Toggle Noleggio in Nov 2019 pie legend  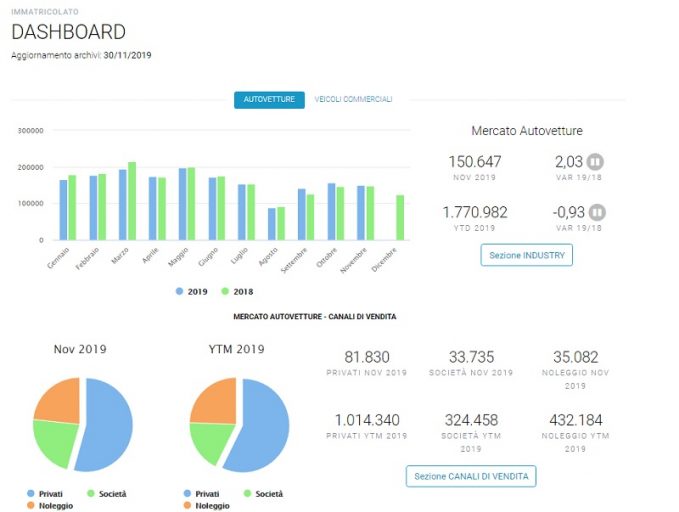(50, 506)
